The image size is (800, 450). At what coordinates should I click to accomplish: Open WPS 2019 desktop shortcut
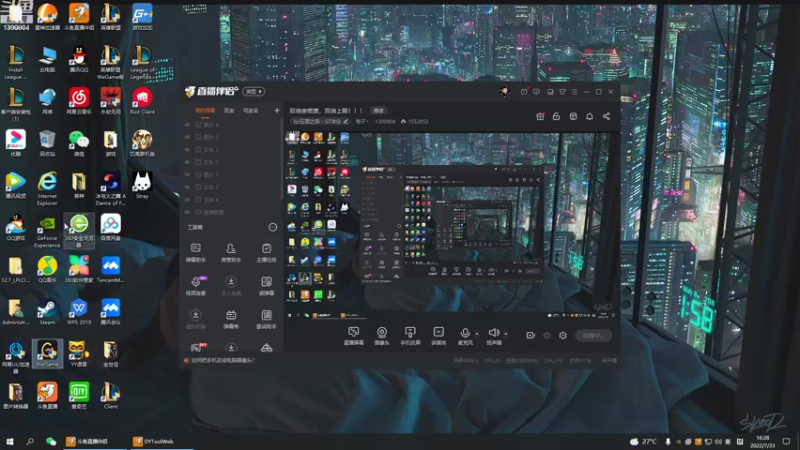pyautogui.click(x=79, y=312)
